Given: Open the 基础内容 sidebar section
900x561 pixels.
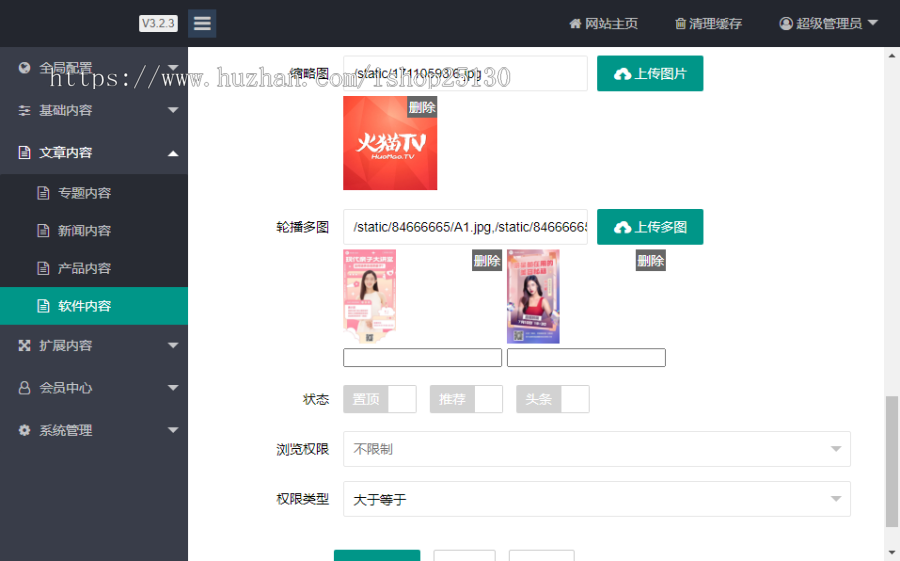Looking at the screenshot, I should pos(94,110).
